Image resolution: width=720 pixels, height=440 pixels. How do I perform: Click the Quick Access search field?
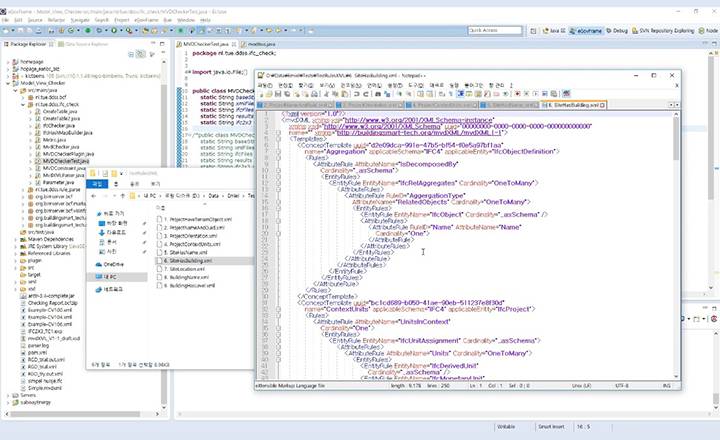(495, 30)
